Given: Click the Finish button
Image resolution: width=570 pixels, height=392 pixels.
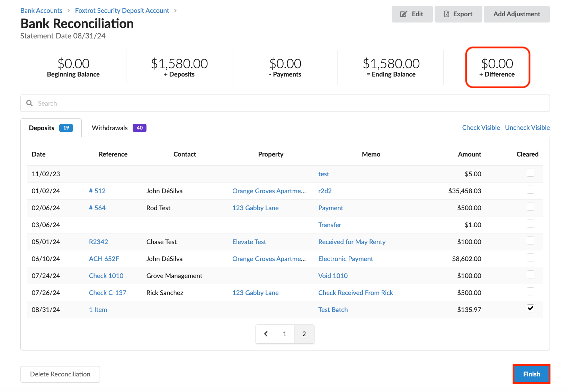Looking at the screenshot, I should (x=531, y=374).
